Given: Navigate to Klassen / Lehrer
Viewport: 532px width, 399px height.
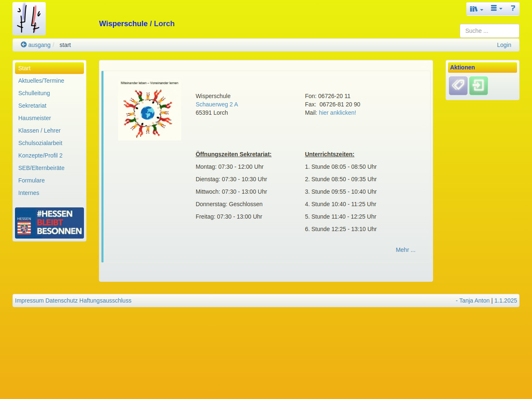Looking at the screenshot, I should point(39,131).
